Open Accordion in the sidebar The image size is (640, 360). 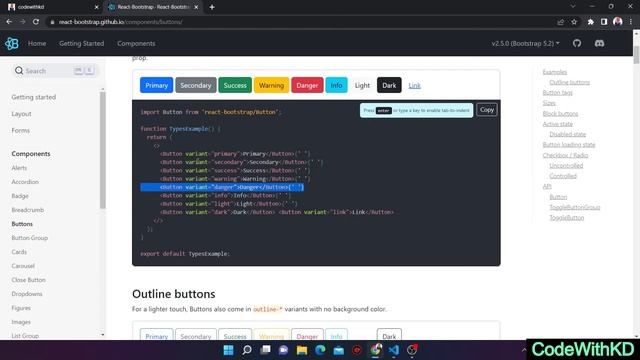click(25, 182)
